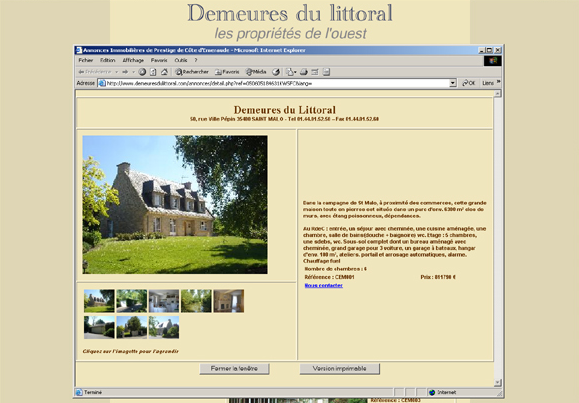Viewport: 579px width, 403px height.
Task: Click the Prix value text
Action: coord(438,277)
